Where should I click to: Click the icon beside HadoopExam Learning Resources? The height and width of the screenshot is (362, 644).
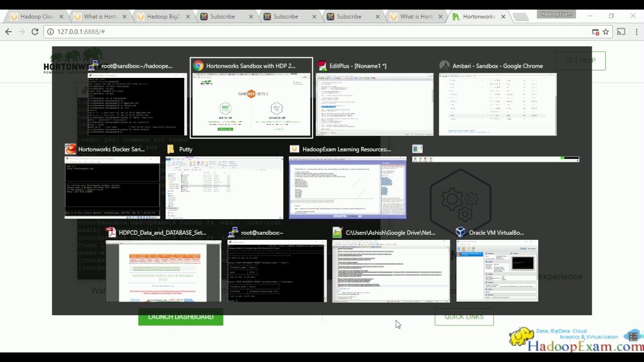pyautogui.click(x=294, y=149)
